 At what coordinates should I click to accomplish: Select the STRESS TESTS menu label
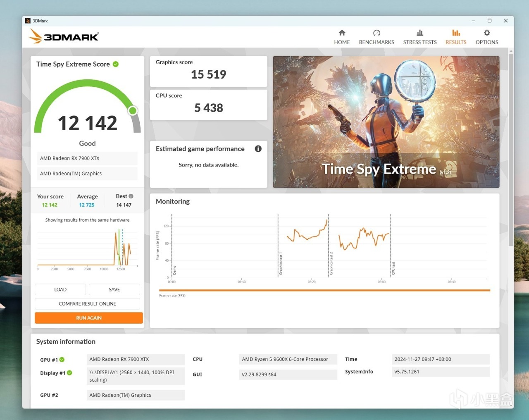point(420,42)
